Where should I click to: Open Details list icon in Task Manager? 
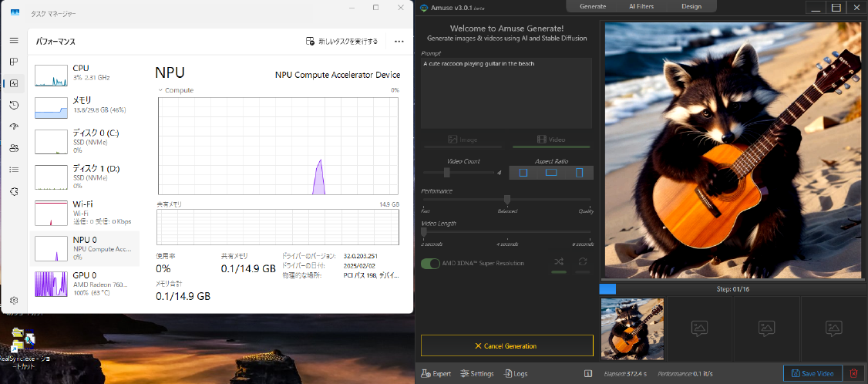tap(14, 170)
